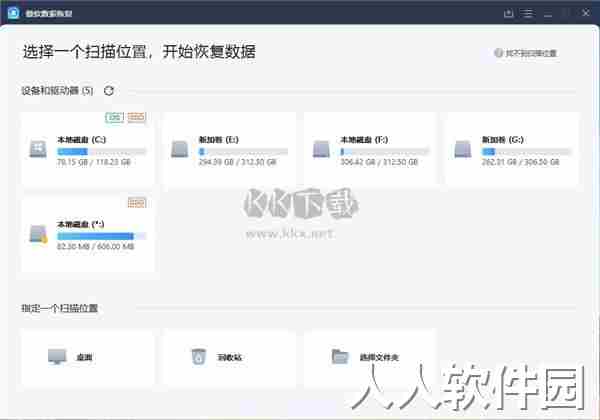Open the hamburger menu in the title bar

527,13
